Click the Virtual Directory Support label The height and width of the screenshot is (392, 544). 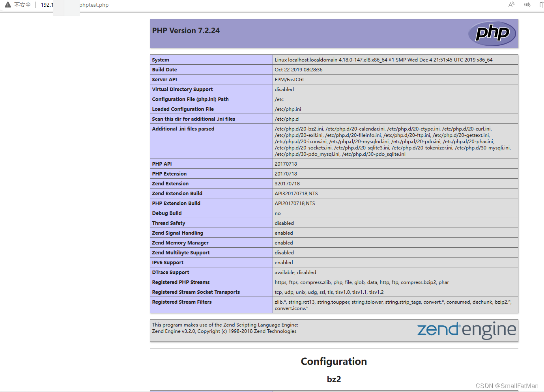(x=182, y=89)
